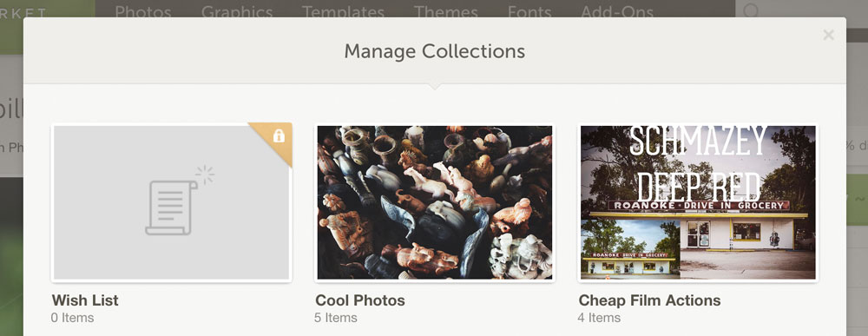This screenshot has height=336, width=868.
Task: Click the loading spinner in Wish List card
Action: [x=205, y=175]
